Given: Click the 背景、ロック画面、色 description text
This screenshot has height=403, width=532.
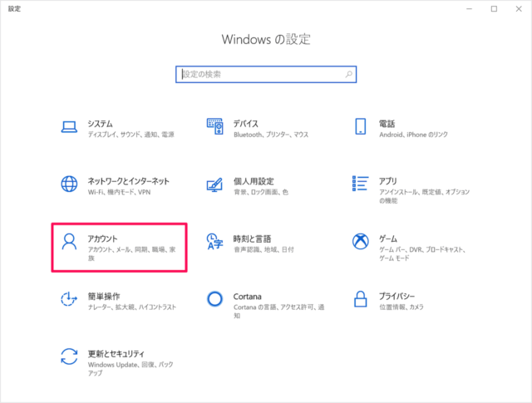Looking at the screenshot, I should pyautogui.click(x=261, y=192).
